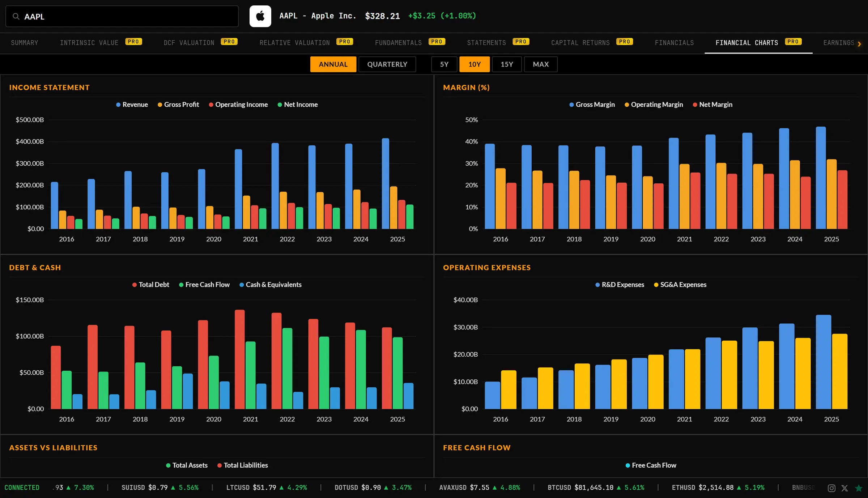
Task: Click the CONNECTED status text
Action: [x=22, y=488]
